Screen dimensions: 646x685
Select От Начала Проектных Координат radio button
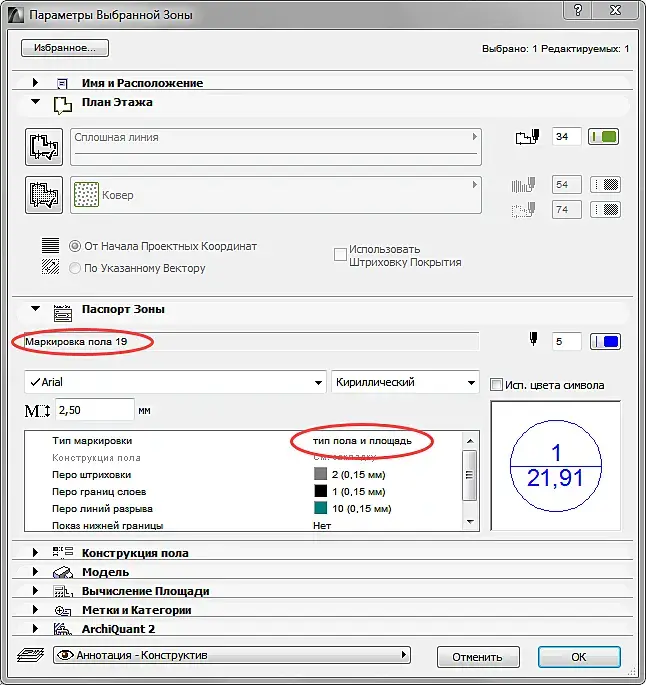(75, 246)
